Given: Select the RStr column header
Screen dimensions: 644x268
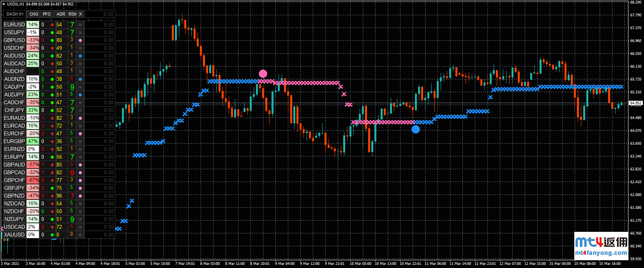Looking at the screenshot, I should [72, 14].
